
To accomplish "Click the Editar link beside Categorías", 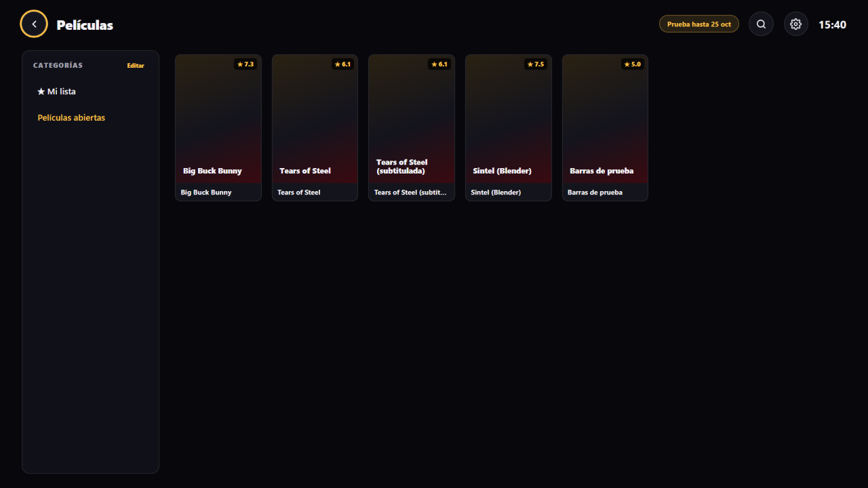I will (136, 66).
